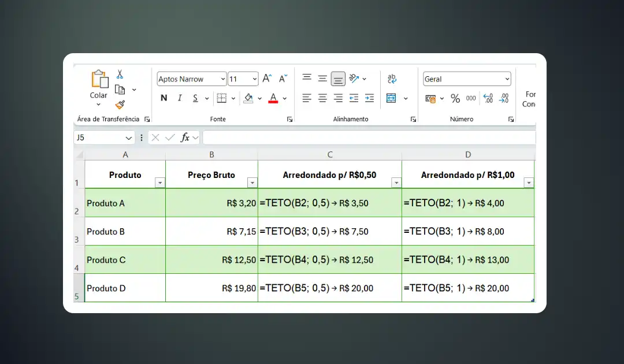Click the Select All corner triangle
This screenshot has height=364, width=624.
point(79,155)
